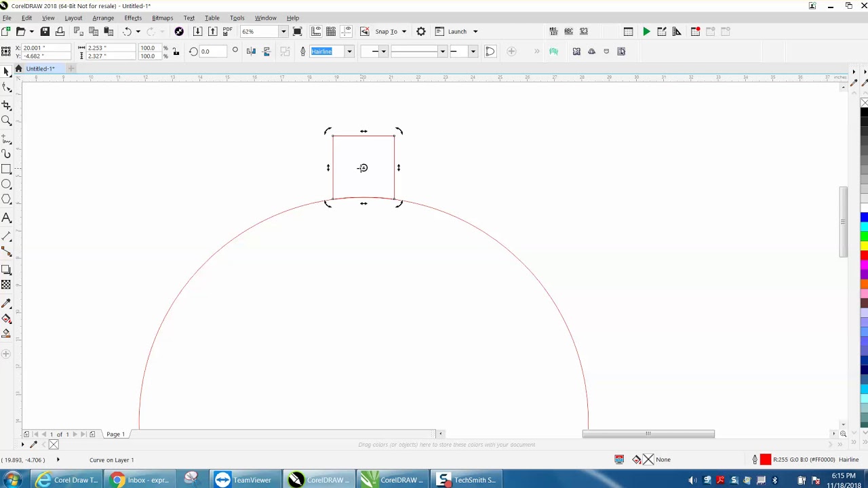Open the Launch dropdown
The height and width of the screenshot is (488, 868).
coord(475,32)
